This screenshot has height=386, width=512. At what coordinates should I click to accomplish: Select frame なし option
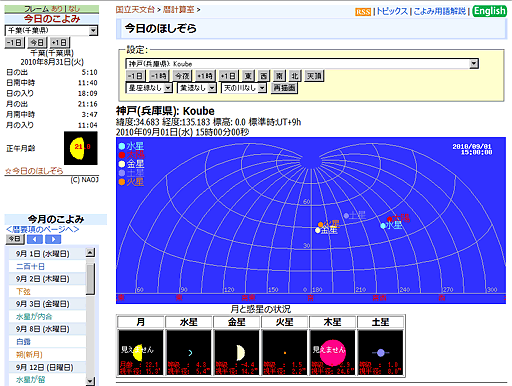74,9
